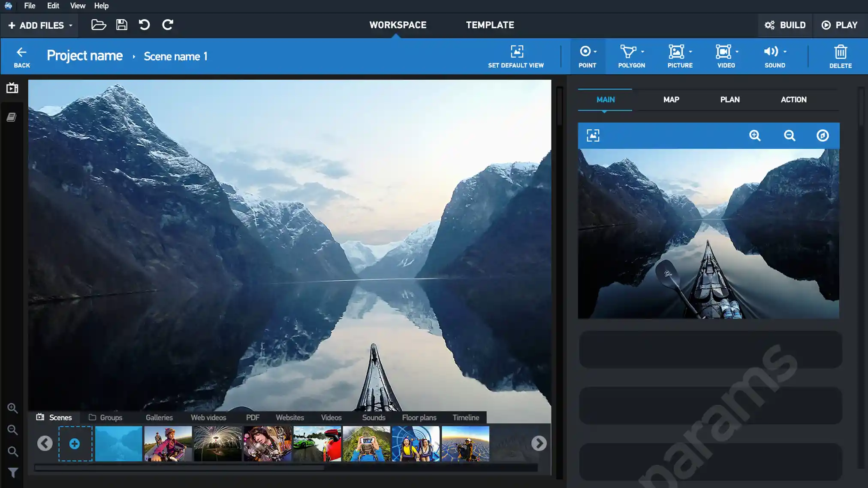Viewport: 868px width, 488px height.
Task: Click the compass icon in preview header
Action: (x=823, y=135)
